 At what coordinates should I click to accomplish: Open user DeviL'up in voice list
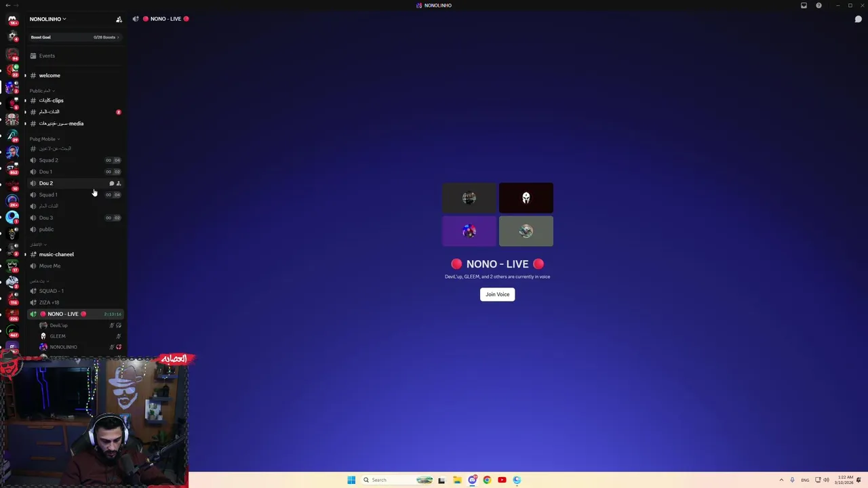point(80,325)
